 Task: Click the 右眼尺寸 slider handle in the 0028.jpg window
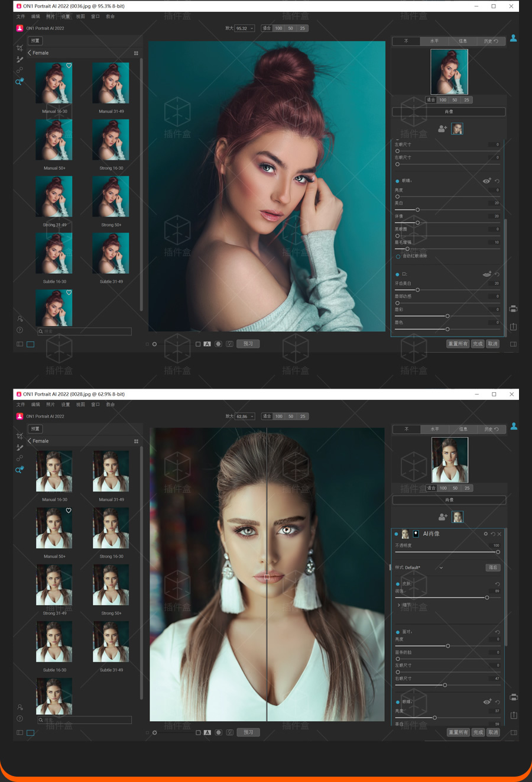pyautogui.click(x=445, y=685)
